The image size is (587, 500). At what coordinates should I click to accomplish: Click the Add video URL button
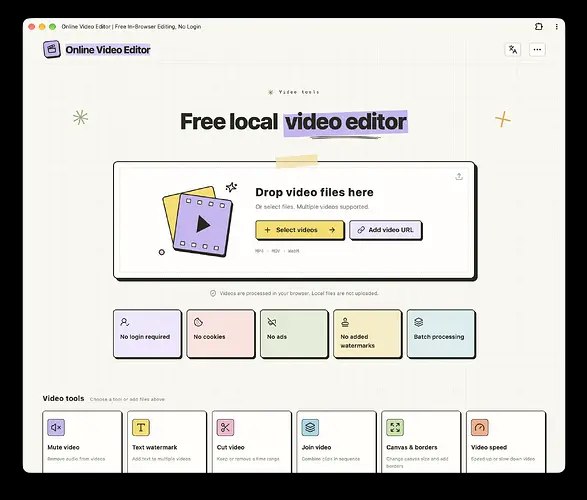tap(386, 230)
